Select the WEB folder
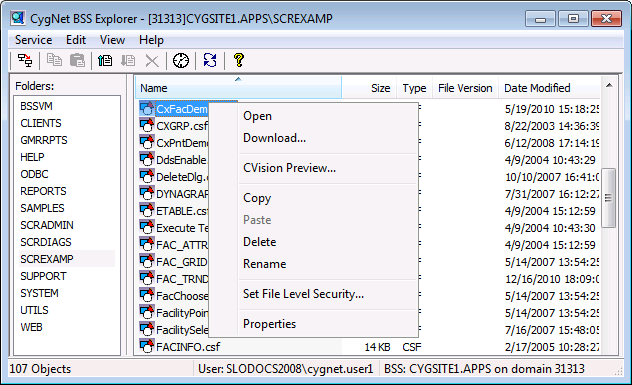This screenshot has height=385, width=632. 31,327
